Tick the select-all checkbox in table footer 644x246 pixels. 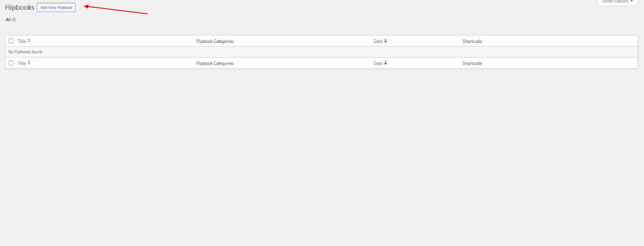pos(11,63)
